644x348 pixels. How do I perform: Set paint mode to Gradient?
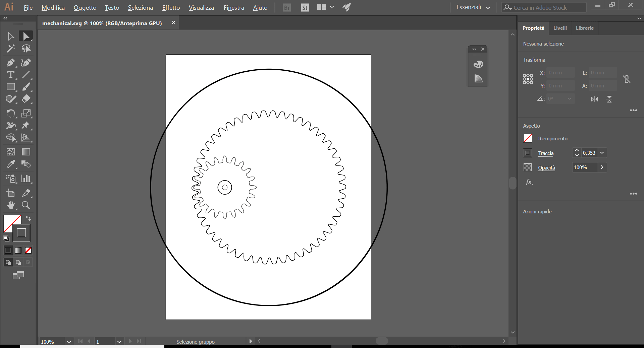[18, 250]
